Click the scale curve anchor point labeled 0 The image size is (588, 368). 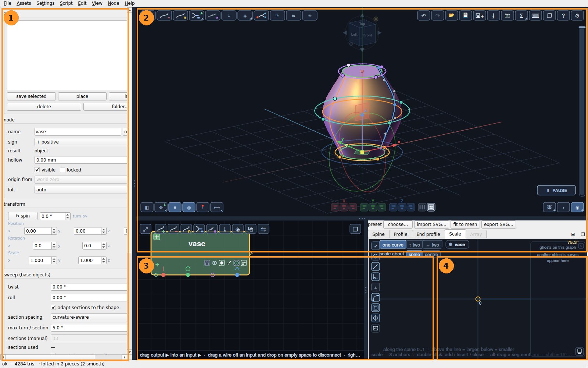click(478, 299)
